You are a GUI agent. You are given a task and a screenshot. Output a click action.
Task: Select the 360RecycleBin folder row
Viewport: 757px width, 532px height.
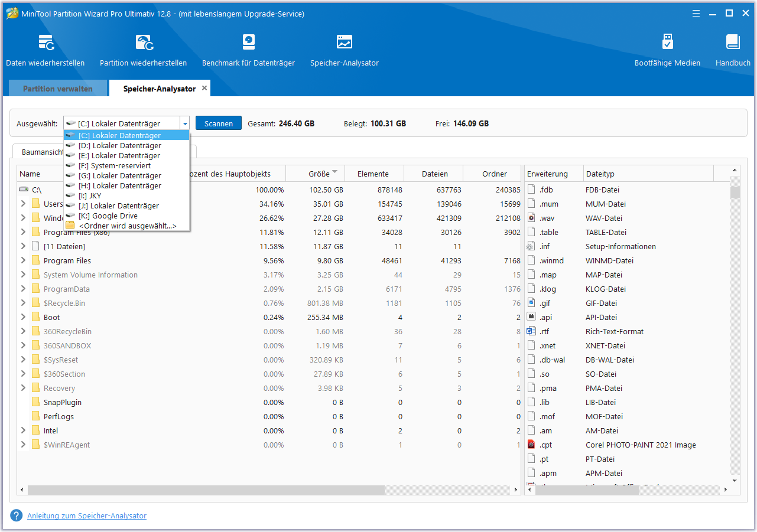click(269, 331)
